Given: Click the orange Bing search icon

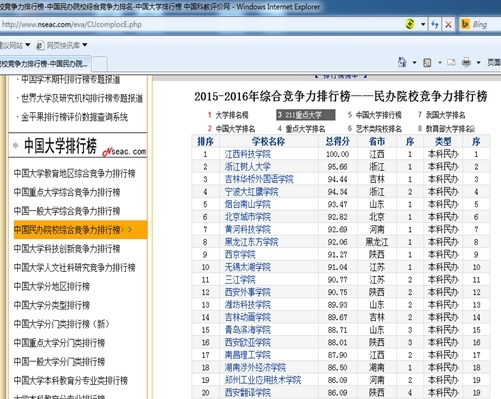Looking at the screenshot, I should (x=464, y=24).
